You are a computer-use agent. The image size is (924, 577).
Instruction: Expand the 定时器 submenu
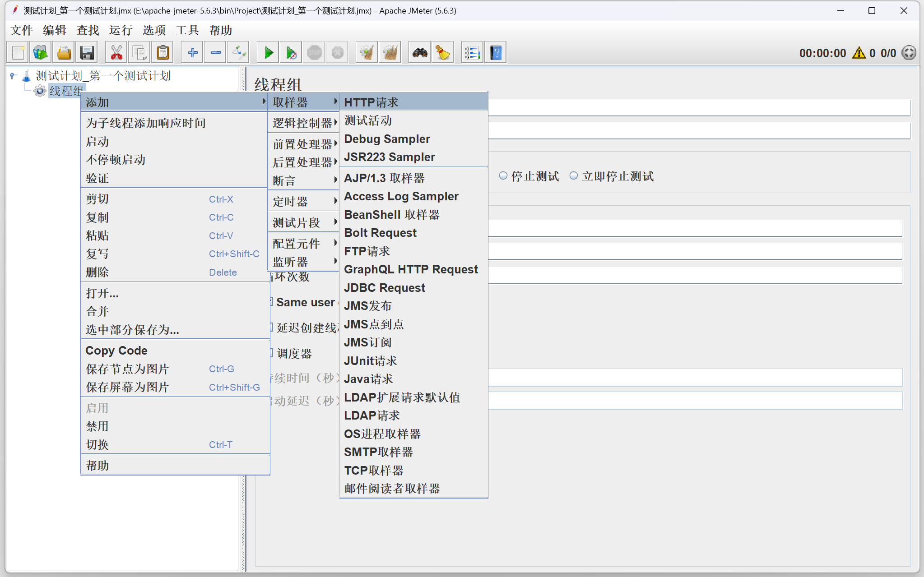coord(305,201)
